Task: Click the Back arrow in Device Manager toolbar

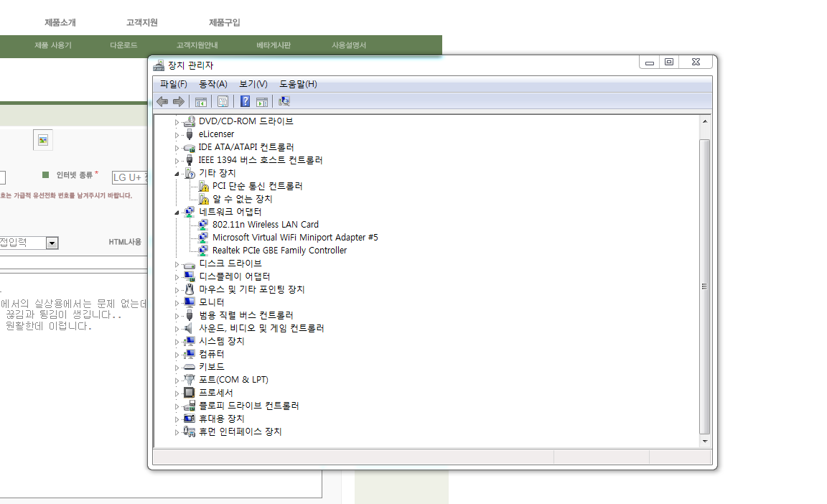Action: click(162, 102)
